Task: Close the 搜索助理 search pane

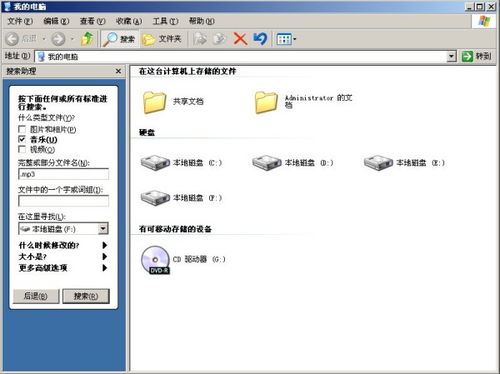Action: [118, 71]
